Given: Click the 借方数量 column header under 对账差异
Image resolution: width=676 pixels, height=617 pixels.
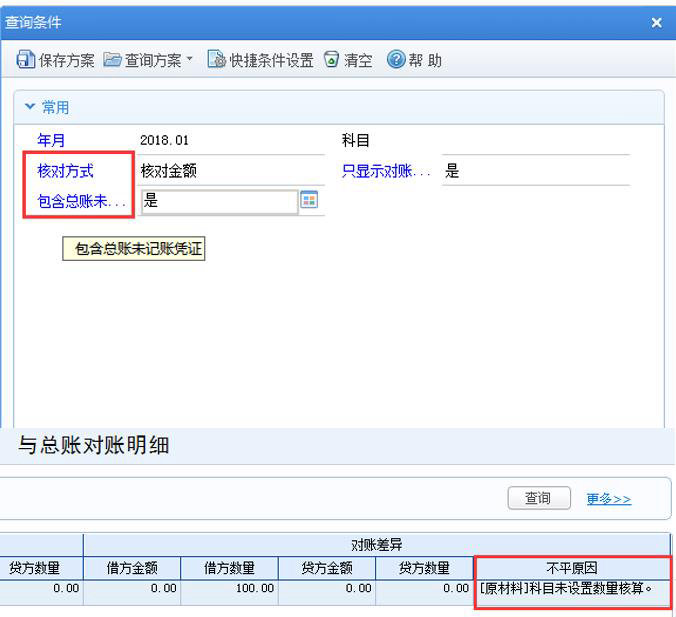Looking at the screenshot, I should coord(229,568).
